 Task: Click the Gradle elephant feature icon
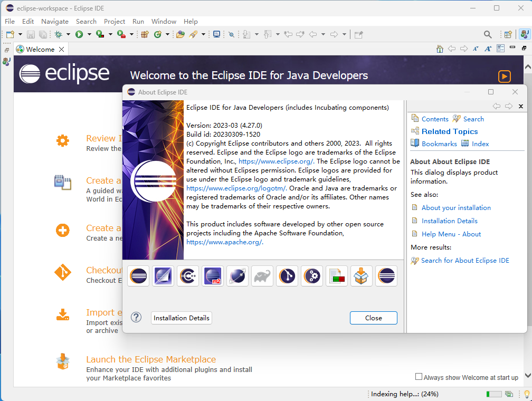point(262,276)
